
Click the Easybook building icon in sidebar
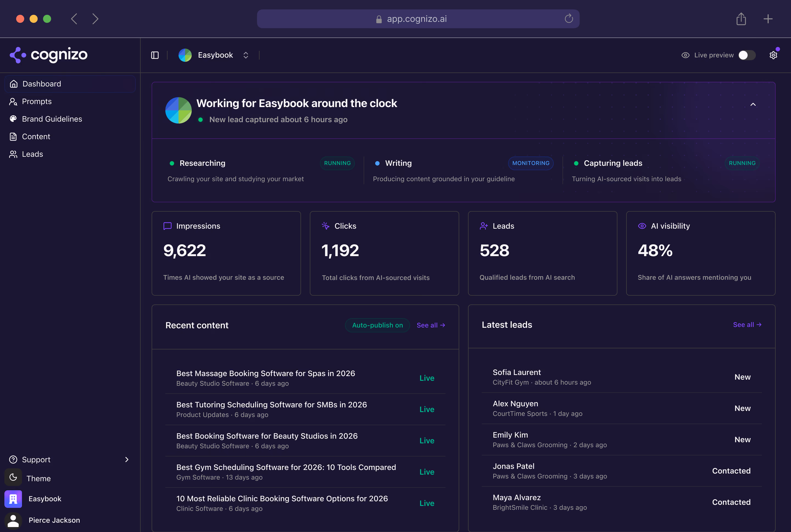[x=13, y=499]
